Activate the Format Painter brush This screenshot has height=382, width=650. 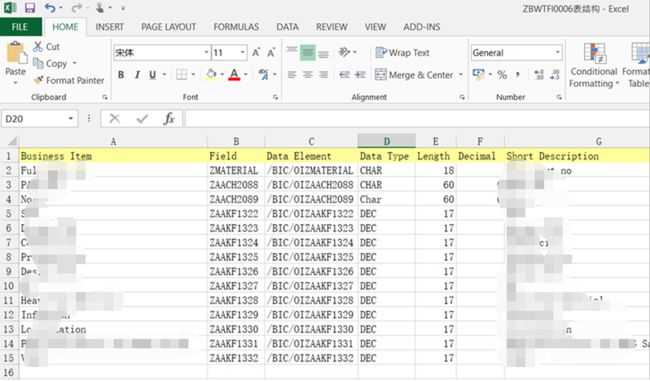[69, 80]
